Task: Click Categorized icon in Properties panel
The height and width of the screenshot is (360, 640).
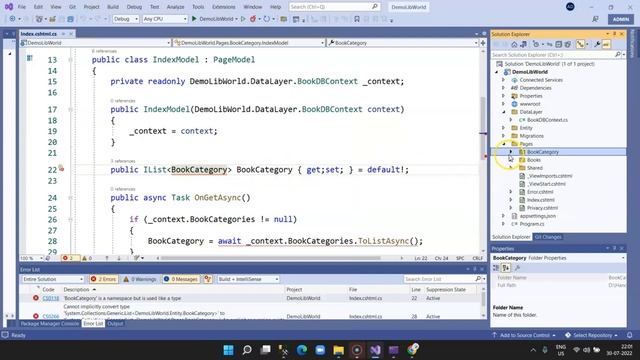Action: (x=496, y=268)
